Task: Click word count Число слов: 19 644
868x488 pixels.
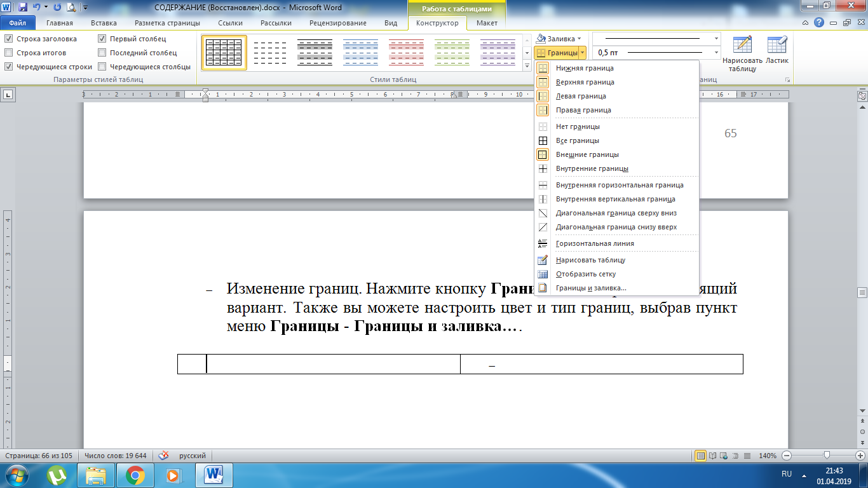Action: click(x=116, y=456)
